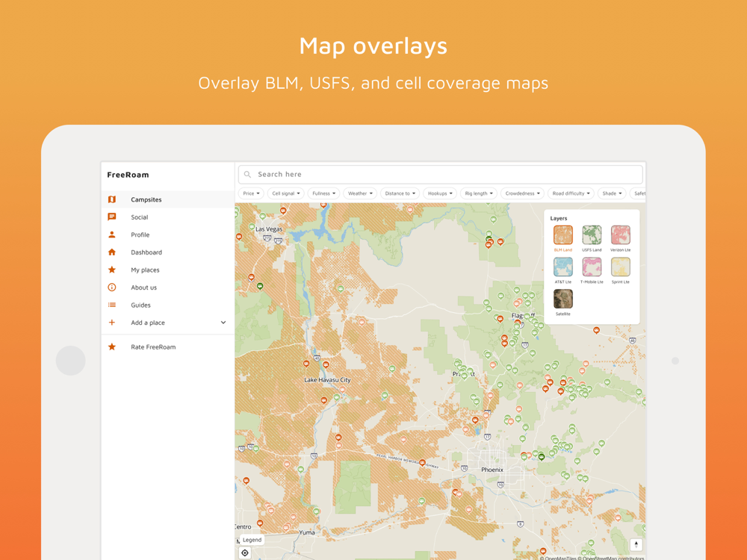Select the Social menu item
747x560 pixels.
click(168, 217)
